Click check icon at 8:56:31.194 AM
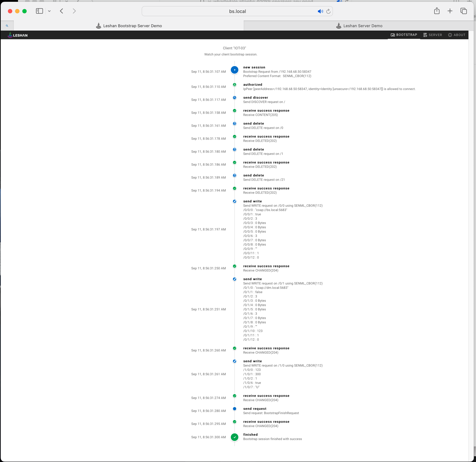Image resolution: width=476 pixels, height=462 pixels. (x=234, y=189)
